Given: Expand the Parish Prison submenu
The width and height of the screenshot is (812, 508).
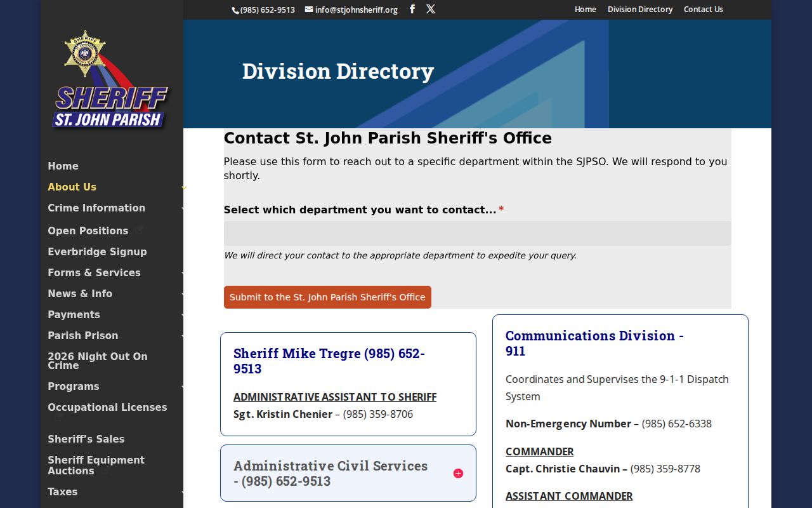Looking at the screenshot, I should pos(183,336).
